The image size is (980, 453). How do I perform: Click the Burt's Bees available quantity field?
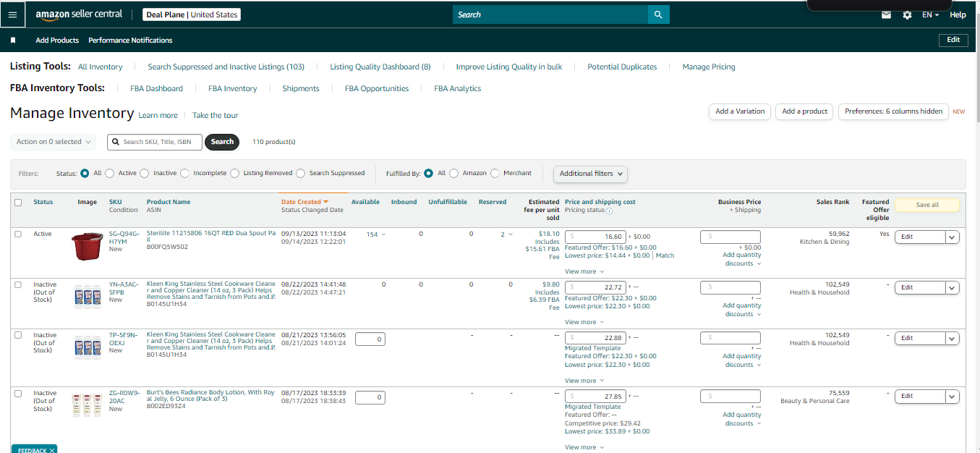(x=370, y=397)
